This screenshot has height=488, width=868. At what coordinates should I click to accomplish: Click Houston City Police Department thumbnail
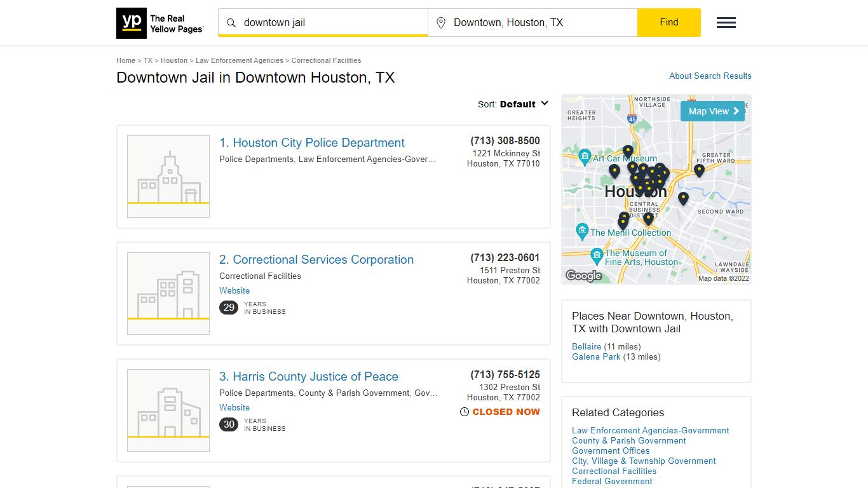[168, 177]
